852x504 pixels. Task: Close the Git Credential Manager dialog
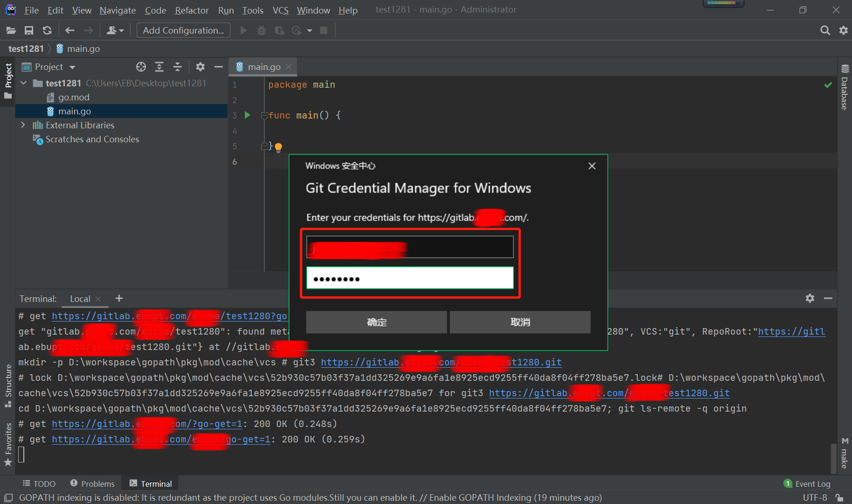tap(592, 166)
